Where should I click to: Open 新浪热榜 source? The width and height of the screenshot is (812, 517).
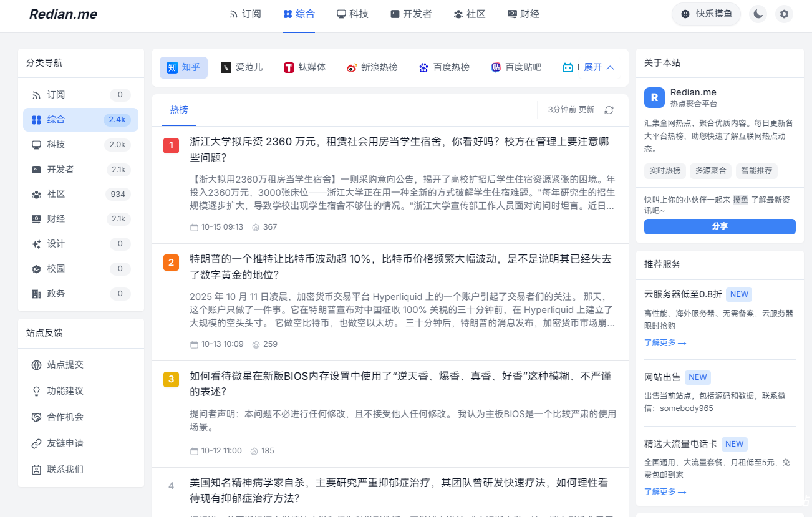coord(372,67)
